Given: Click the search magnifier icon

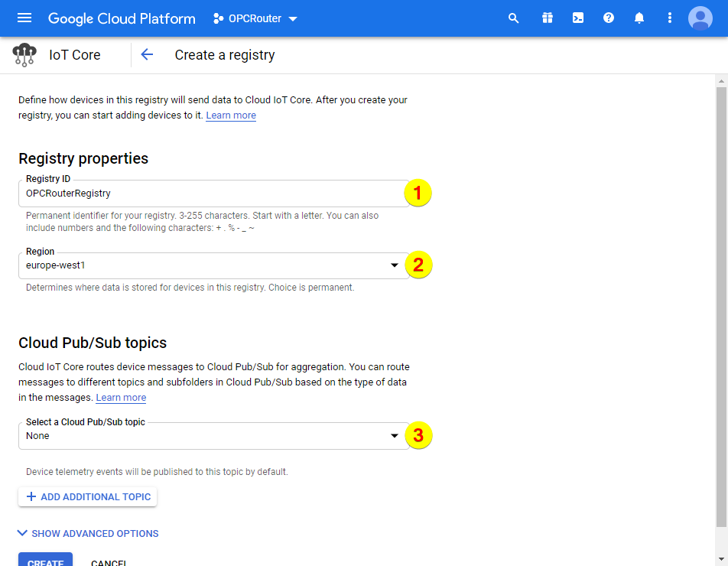Looking at the screenshot, I should click(514, 18).
